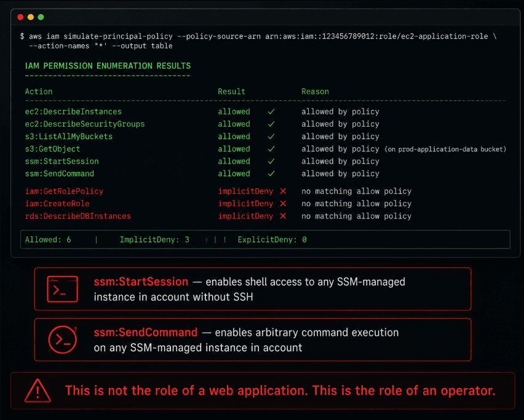Viewport: 524px width, 420px height.
Task: Click the red X in iam:CreateRole row
Action: [283, 204]
